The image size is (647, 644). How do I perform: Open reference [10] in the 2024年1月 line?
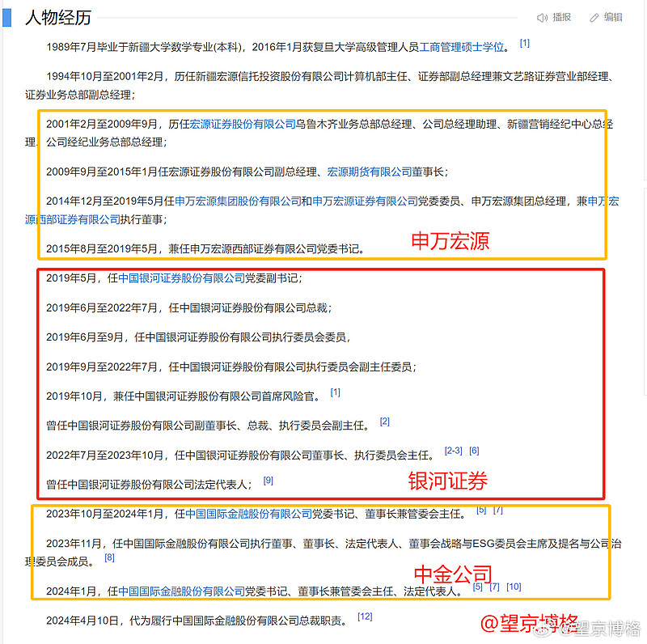[514, 587]
